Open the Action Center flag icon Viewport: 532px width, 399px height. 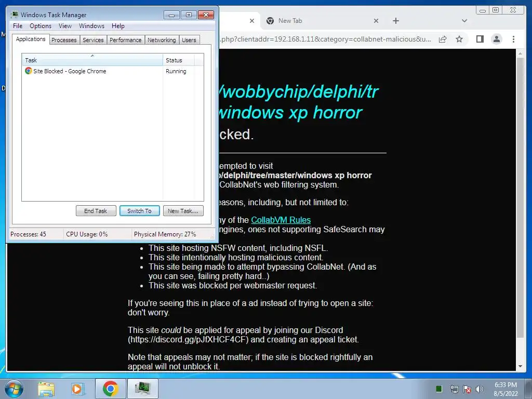pyautogui.click(x=467, y=389)
